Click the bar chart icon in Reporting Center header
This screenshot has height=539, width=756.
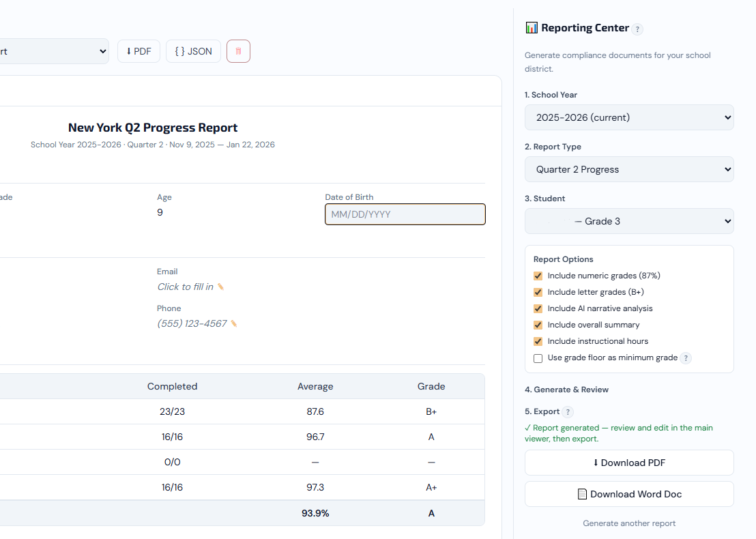click(x=532, y=28)
